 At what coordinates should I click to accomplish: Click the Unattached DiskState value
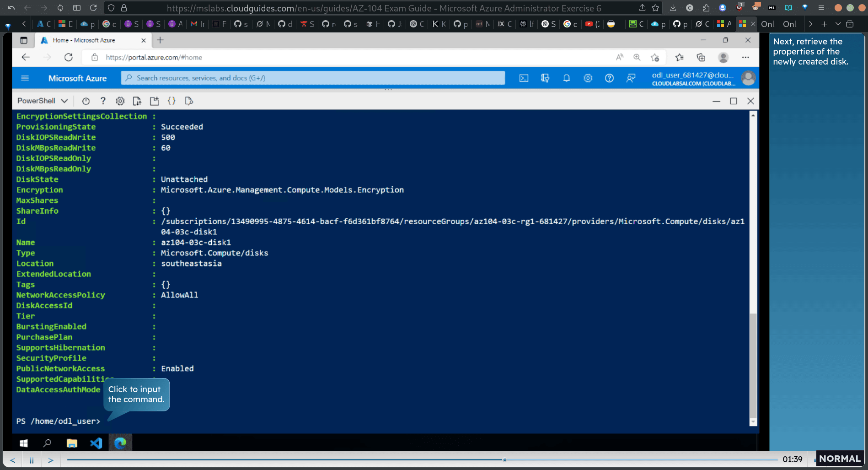[184, 179]
